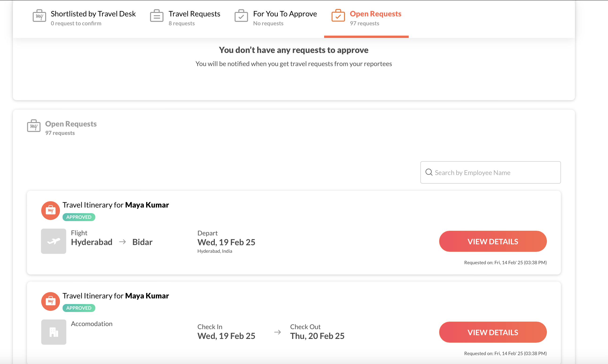View details of the Accomodation request
Image resolution: width=608 pixels, height=364 pixels.
(x=493, y=332)
